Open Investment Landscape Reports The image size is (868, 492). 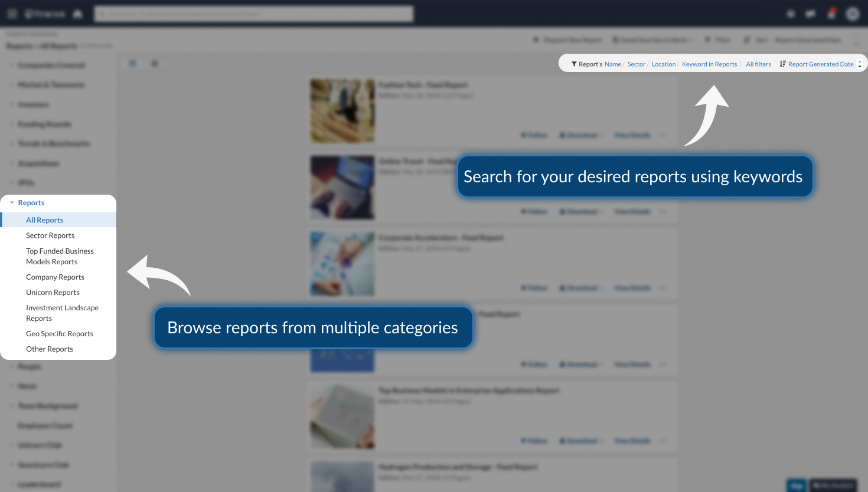pyautogui.click(x=62, y=313)
